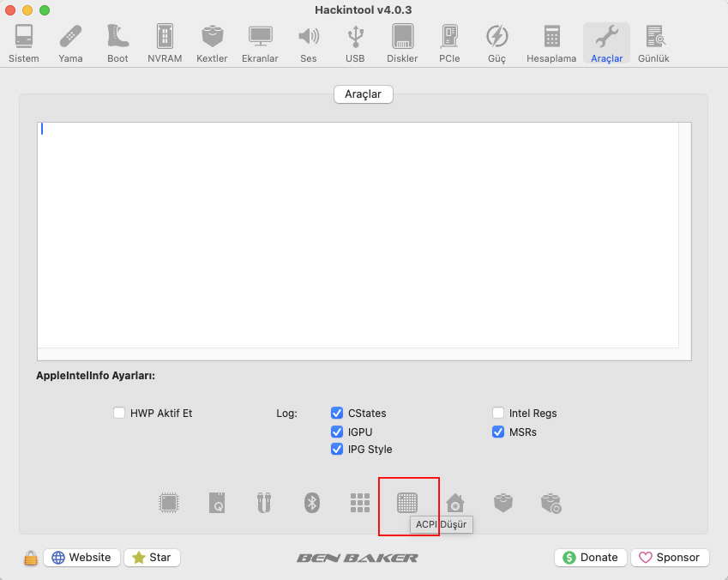Click the ACPI Düşür grid icon
Viewport: 728px width, 580px height.
pyautogui.click(x=407, y=503)
